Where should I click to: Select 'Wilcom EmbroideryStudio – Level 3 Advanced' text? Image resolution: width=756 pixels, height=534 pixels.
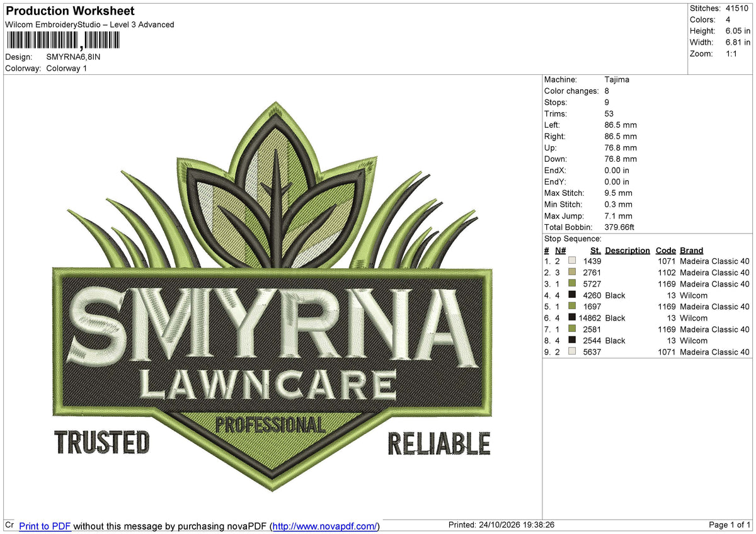tap(89, 25)
